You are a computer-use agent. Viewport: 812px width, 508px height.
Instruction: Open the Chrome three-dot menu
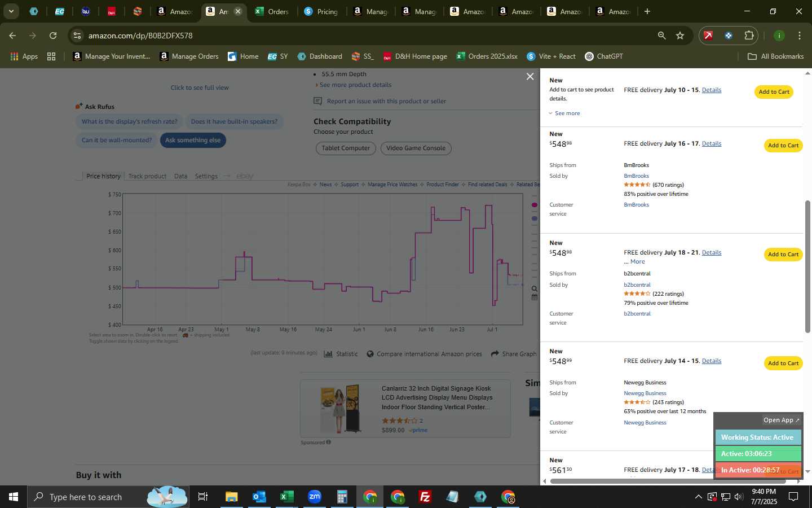pyautogui.click(x=799, y=36)
